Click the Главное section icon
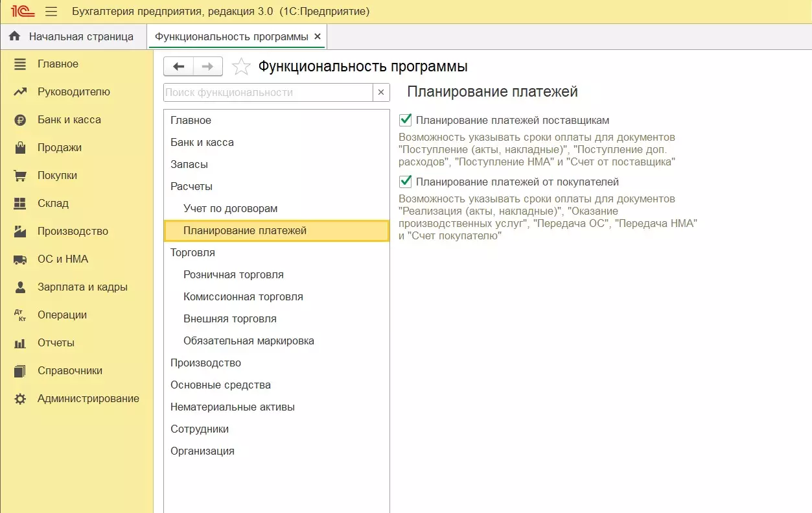812x513 pixels. point(20,64)
